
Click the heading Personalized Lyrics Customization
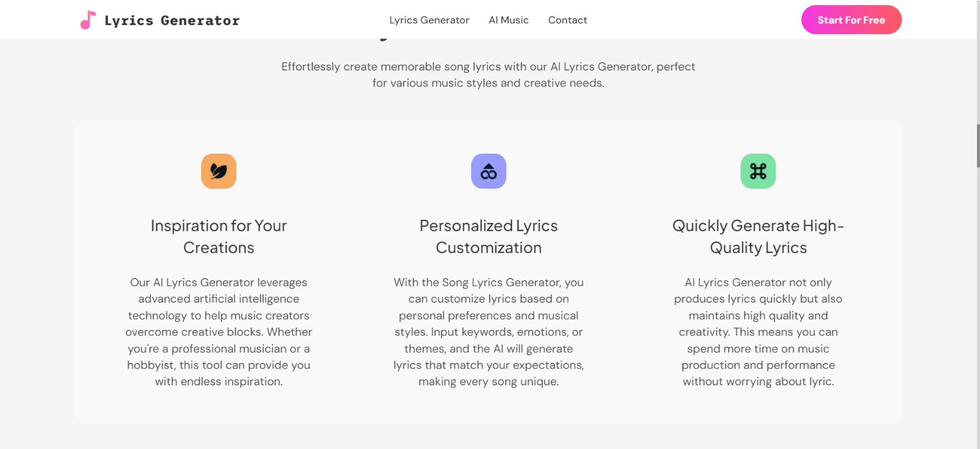coord(488,236)
